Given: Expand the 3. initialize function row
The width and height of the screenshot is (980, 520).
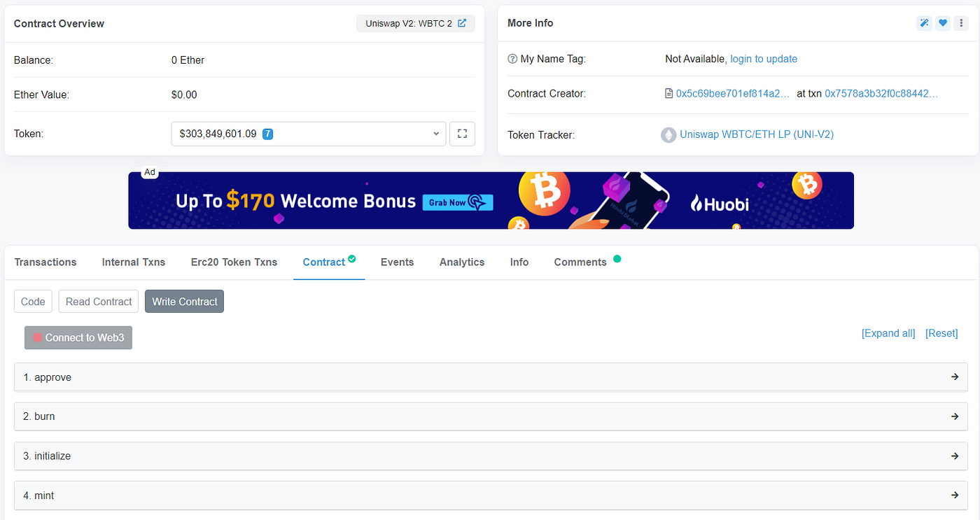Looking at the screenshot, I should pyautogui.click(x=491, y=456).
